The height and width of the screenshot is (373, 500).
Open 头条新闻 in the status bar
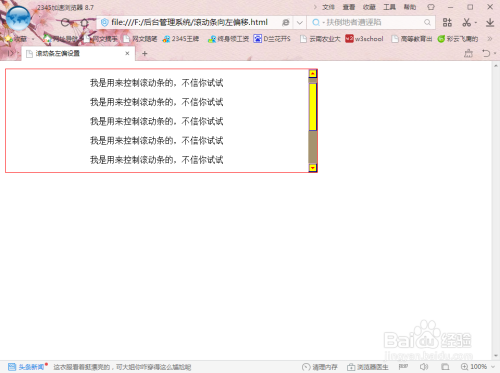tap(27, 367)
